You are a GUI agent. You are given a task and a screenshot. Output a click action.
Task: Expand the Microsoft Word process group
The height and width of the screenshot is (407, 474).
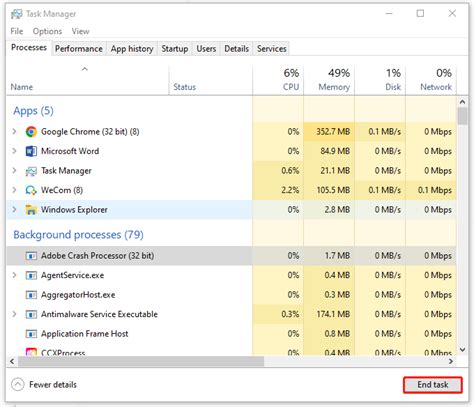click(14, 151)
